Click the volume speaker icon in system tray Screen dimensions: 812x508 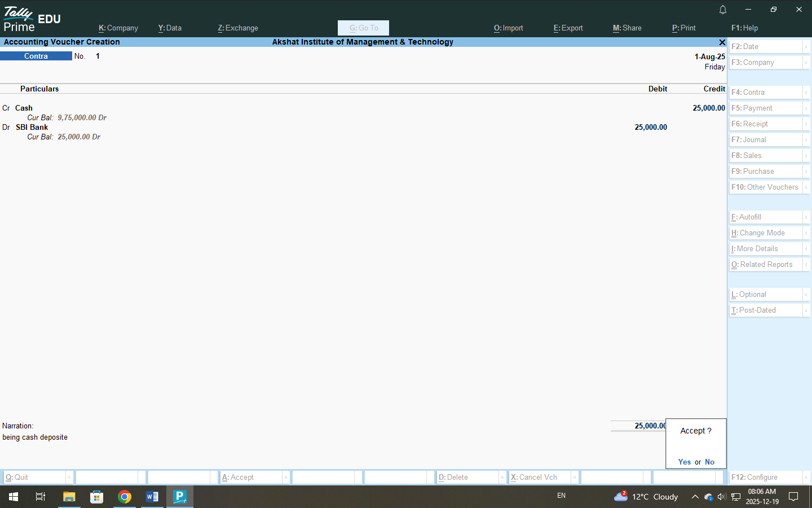tap(721, 497)
